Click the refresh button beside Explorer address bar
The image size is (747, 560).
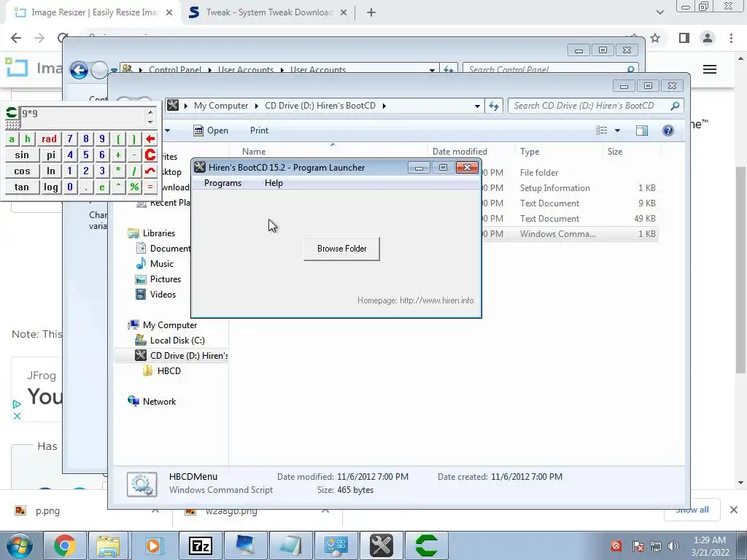click(x=494, y=106)
